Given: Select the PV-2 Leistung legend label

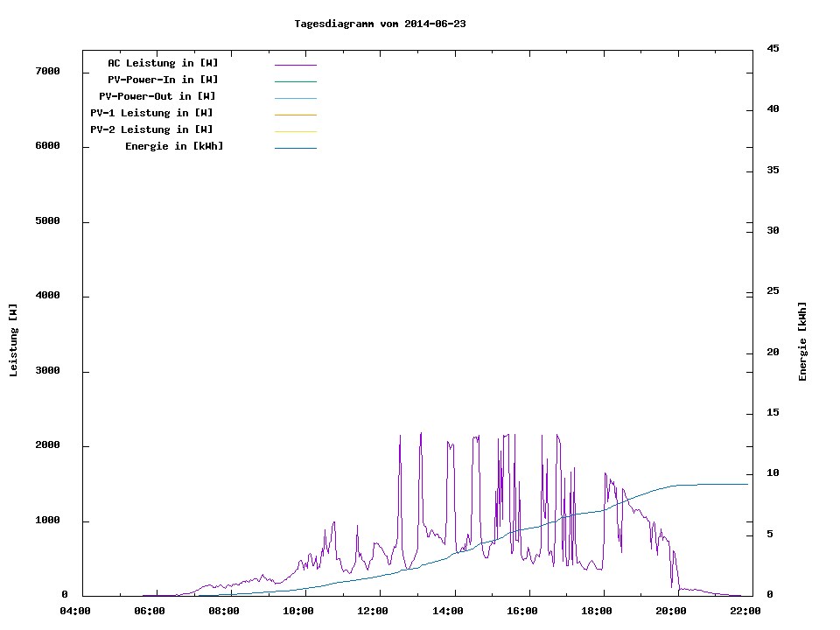Looking at the screenshot, I should click(151, 129).
